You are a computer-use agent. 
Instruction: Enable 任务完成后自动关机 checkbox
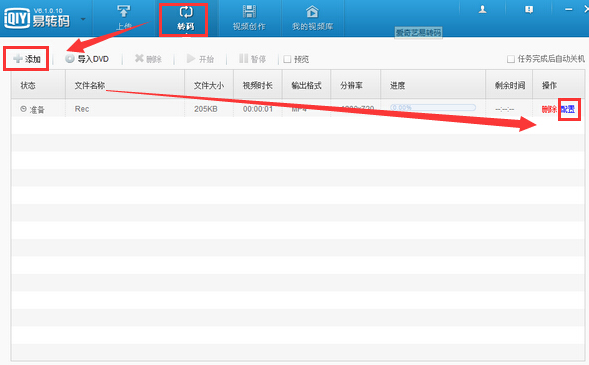point(510,59)
